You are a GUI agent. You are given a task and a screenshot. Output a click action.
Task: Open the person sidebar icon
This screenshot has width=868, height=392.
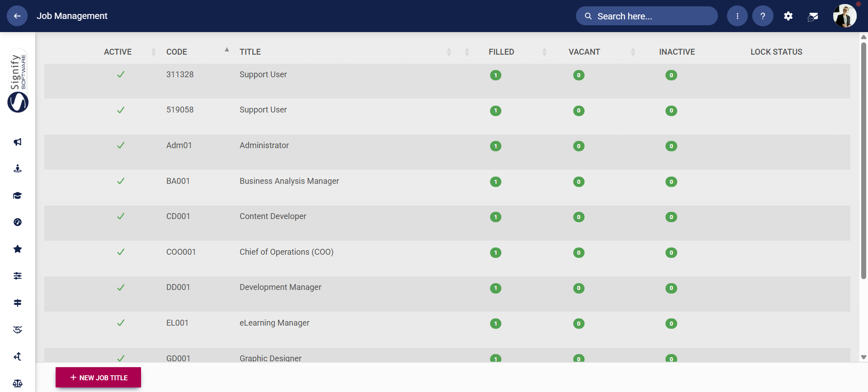pos(18,168)
